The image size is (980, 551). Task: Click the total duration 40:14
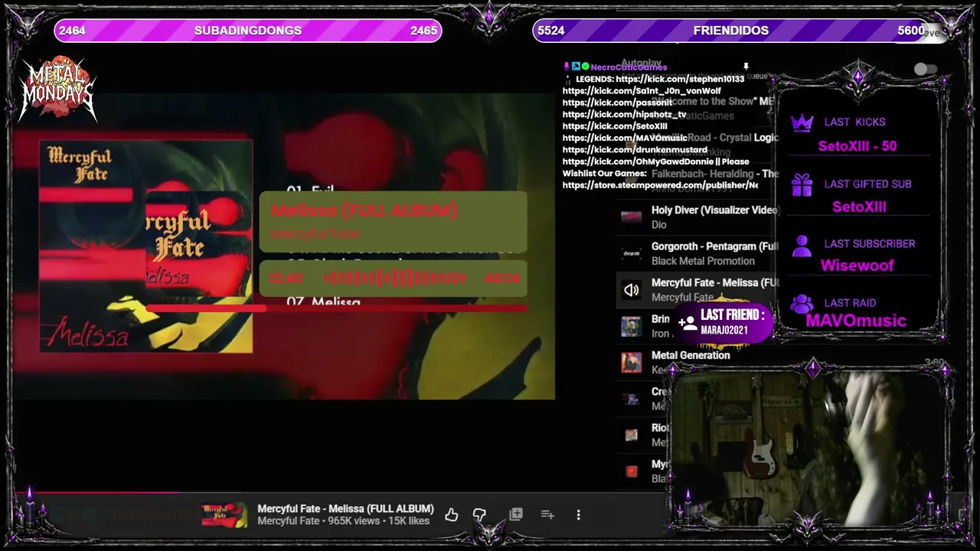[502, 279]
